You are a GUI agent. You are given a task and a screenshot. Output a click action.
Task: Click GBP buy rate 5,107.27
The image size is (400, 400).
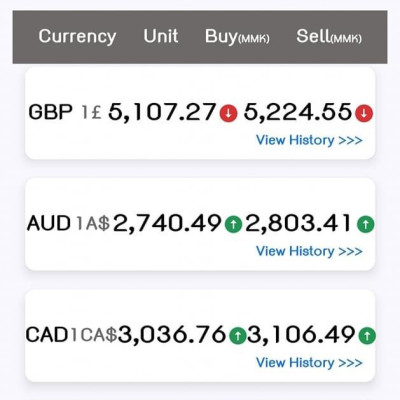click(163, 112)
